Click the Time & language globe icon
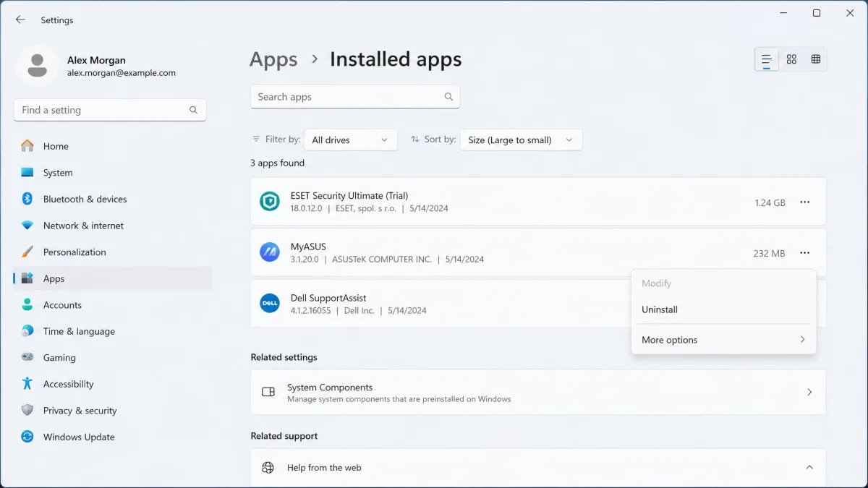The image size is (868, 488). click(x=27, y=331)
